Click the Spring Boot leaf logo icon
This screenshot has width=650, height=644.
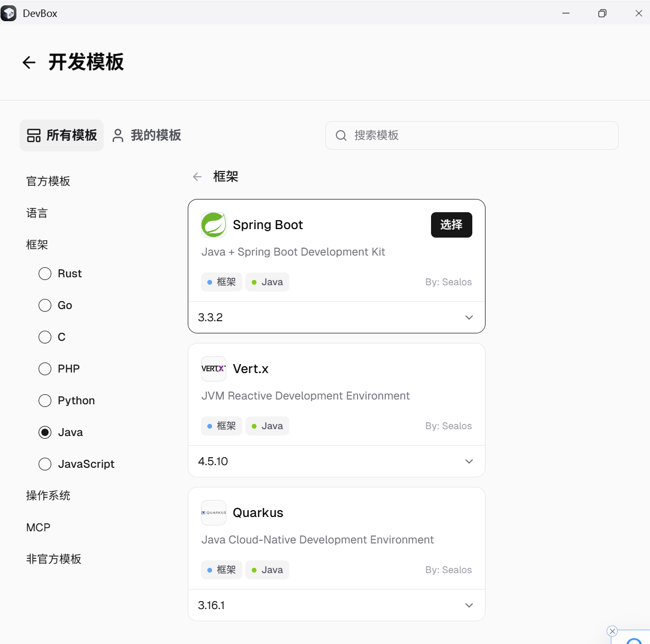(213, 224)
